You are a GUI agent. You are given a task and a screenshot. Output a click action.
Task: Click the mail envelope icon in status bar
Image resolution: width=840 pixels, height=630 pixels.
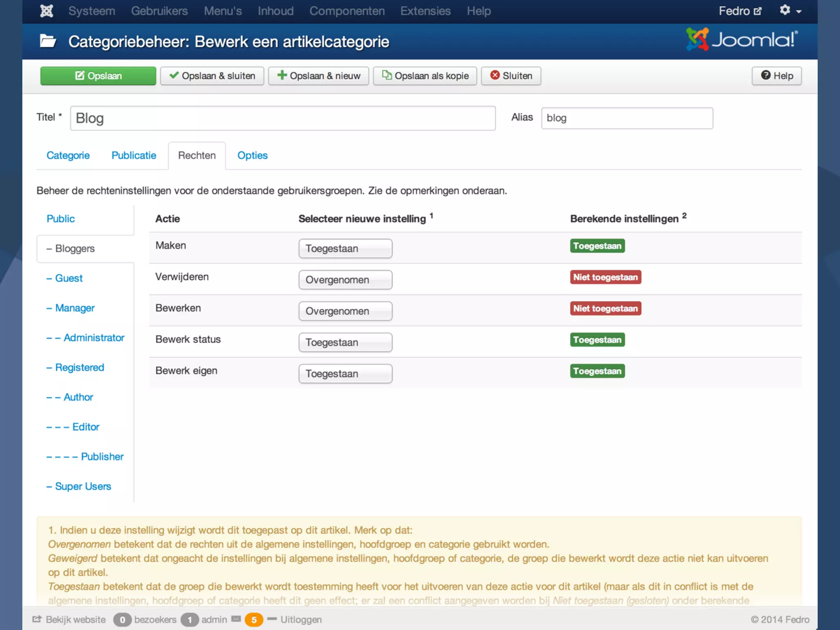[x=236, y=619]
